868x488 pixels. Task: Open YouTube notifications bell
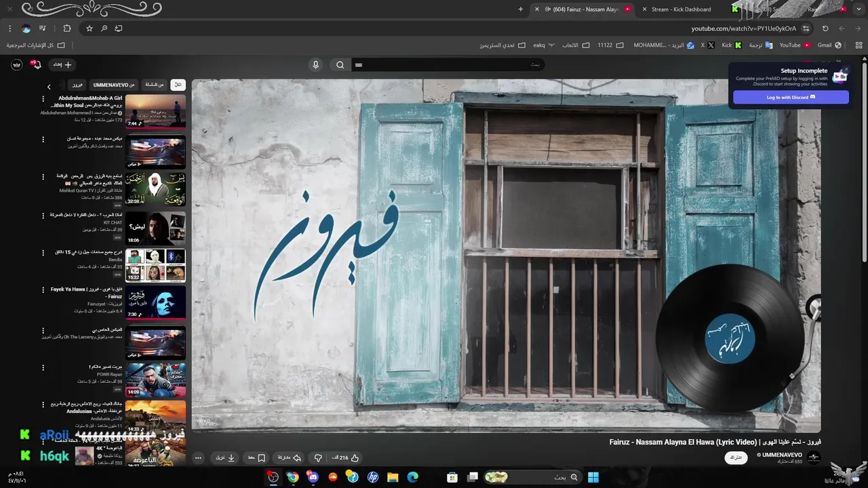point(36,64)
